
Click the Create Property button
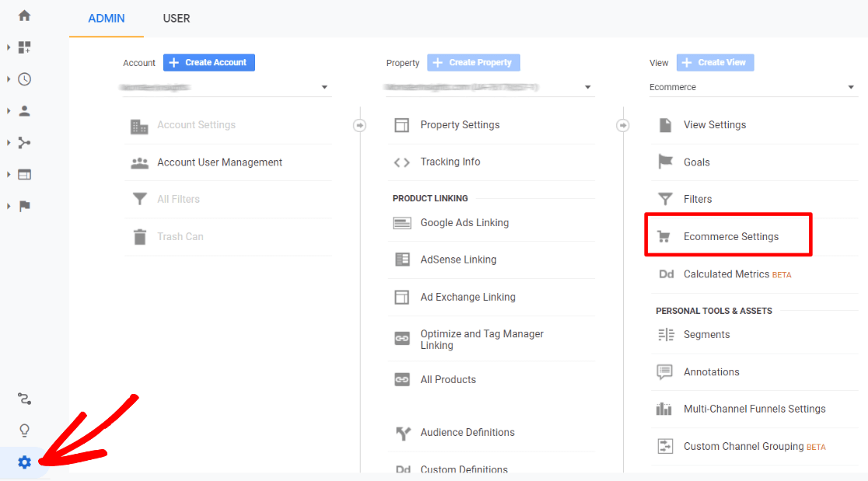coord(474,62)
